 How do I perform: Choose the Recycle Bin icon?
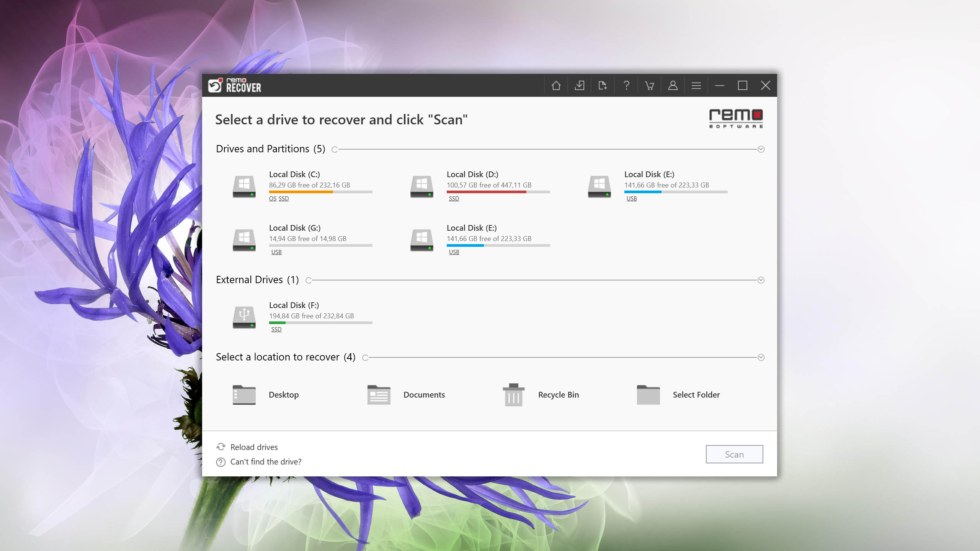point(514,395)
